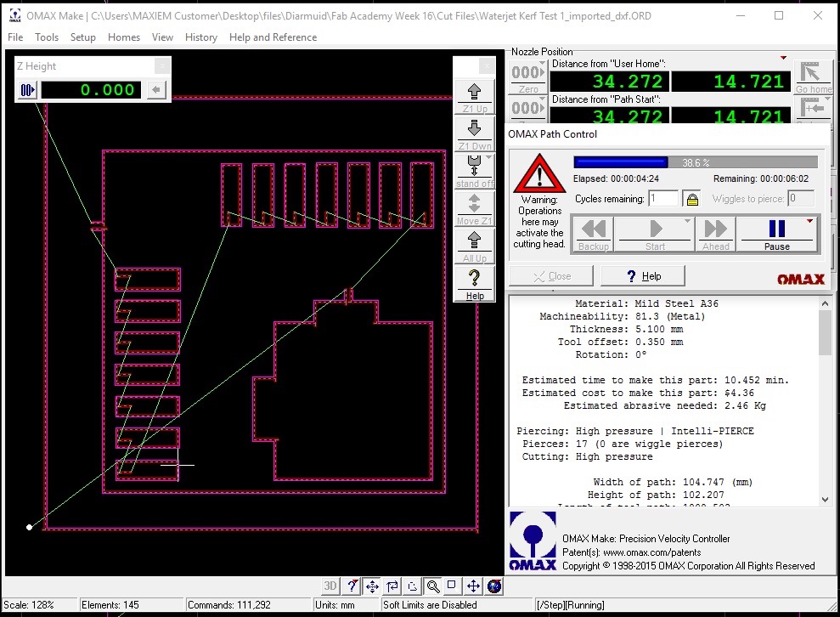Click the stand off nozzle button
The image size is (840, 617).
pos(474,172)
